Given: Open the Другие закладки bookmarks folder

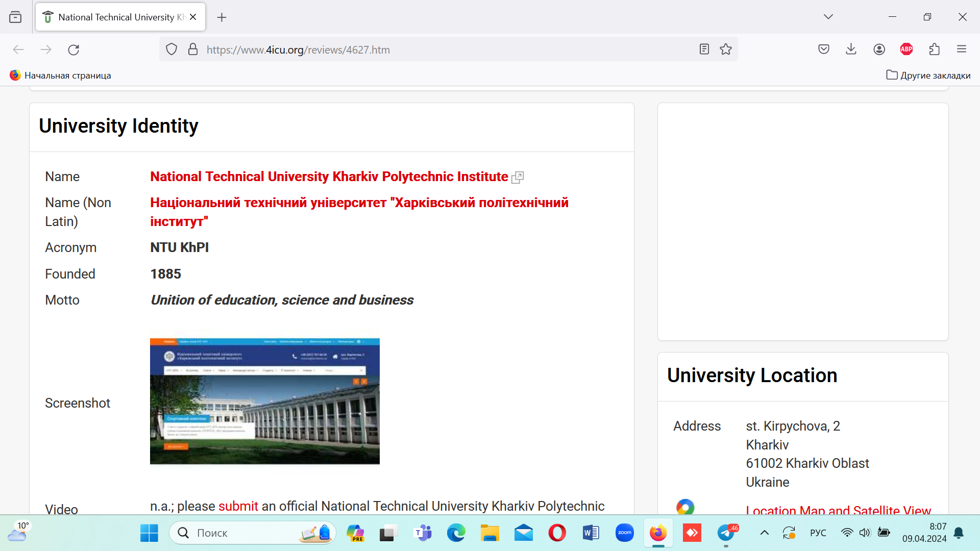Looking at the screenshot, I should pyautogui.click(x=928, y=76).
